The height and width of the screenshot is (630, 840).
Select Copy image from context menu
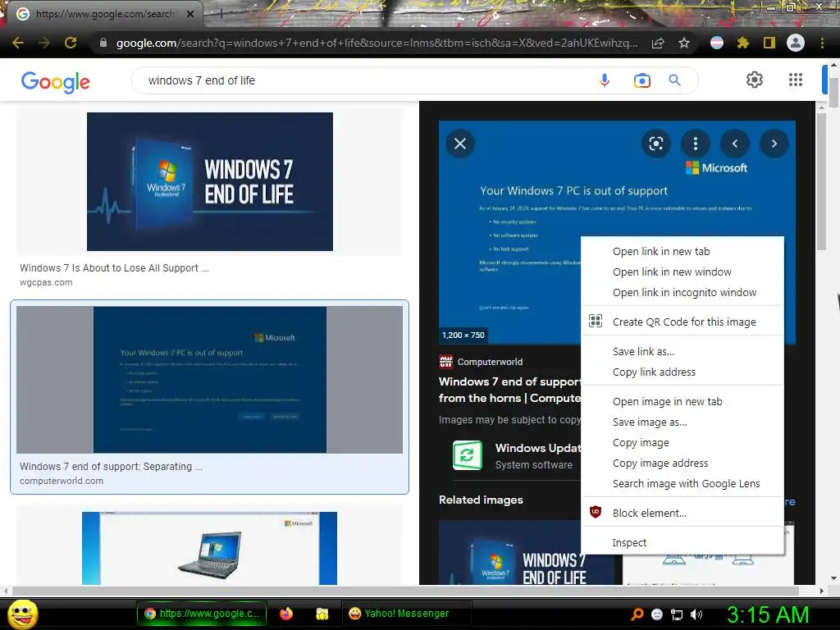click(682, 442)
